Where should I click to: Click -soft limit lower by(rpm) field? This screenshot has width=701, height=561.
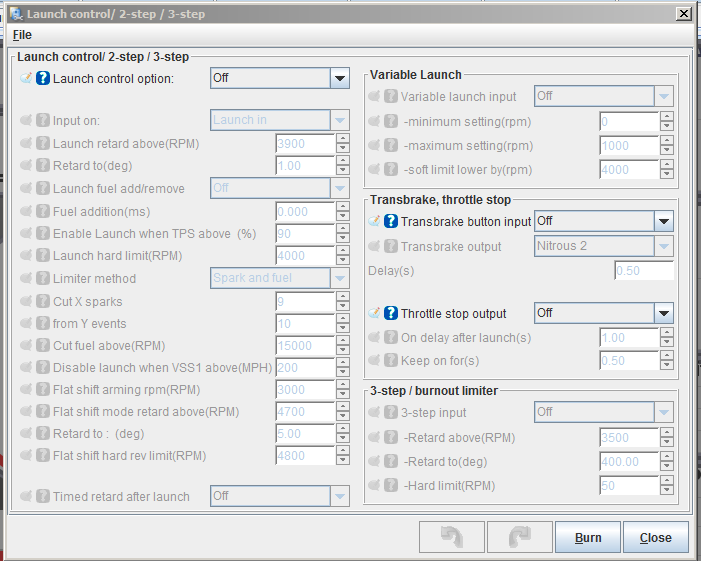[x=629, y=169]
